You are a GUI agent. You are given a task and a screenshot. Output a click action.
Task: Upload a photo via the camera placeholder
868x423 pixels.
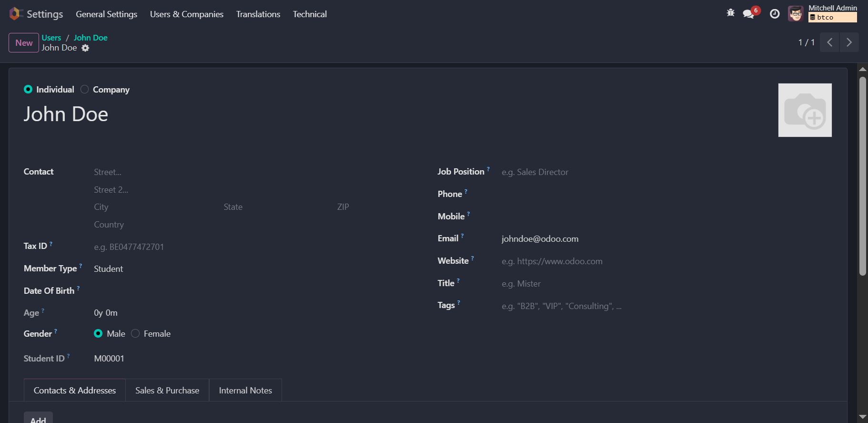pyautogui.click(x=805, y=110)
